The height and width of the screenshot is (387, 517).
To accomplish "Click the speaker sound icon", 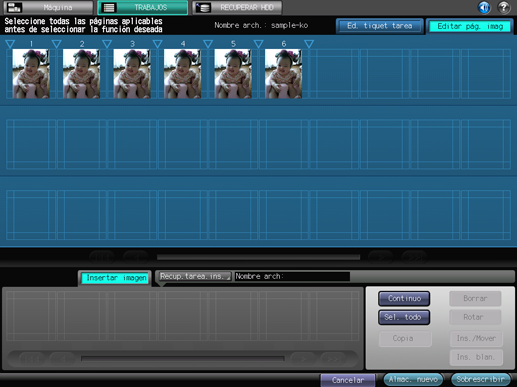I will click(x=484, y=7).
